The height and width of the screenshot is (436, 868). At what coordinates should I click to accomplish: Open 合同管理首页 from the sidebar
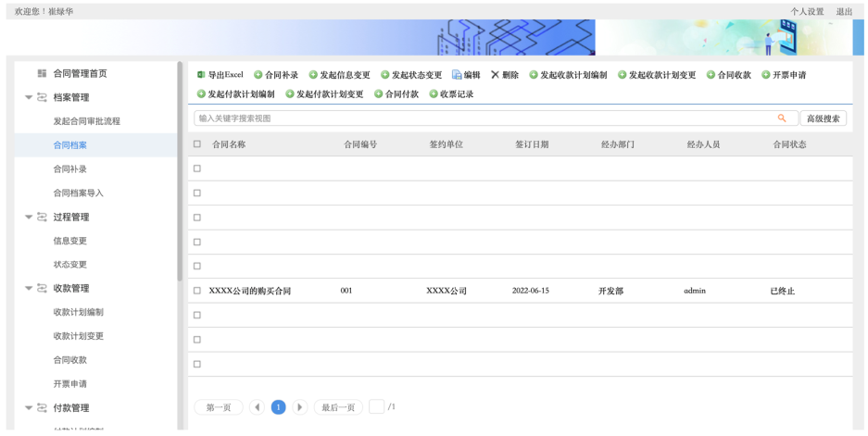click(80, 73)
